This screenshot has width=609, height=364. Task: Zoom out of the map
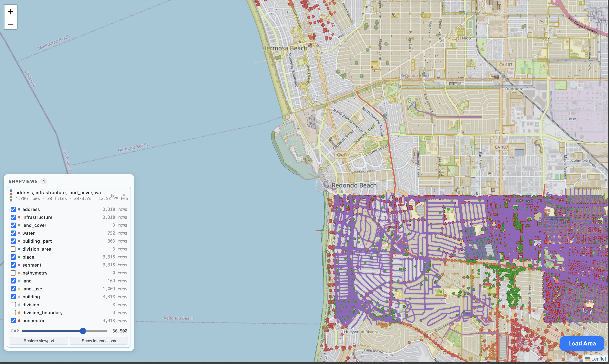point(11,24)
